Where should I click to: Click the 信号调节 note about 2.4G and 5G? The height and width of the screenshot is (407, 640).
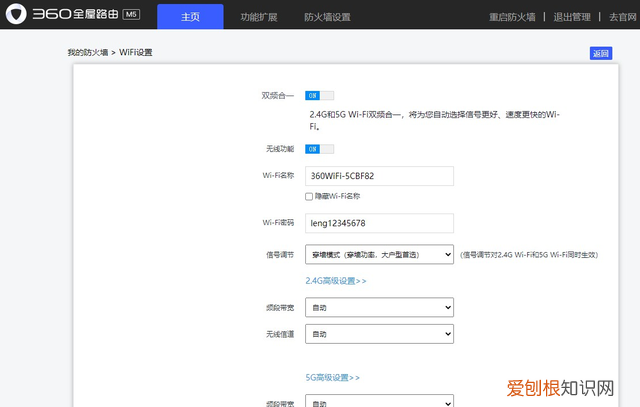point(529,255)
